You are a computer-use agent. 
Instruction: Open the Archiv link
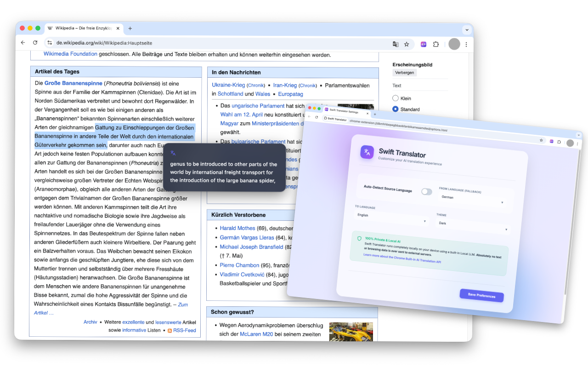(90, 322)
